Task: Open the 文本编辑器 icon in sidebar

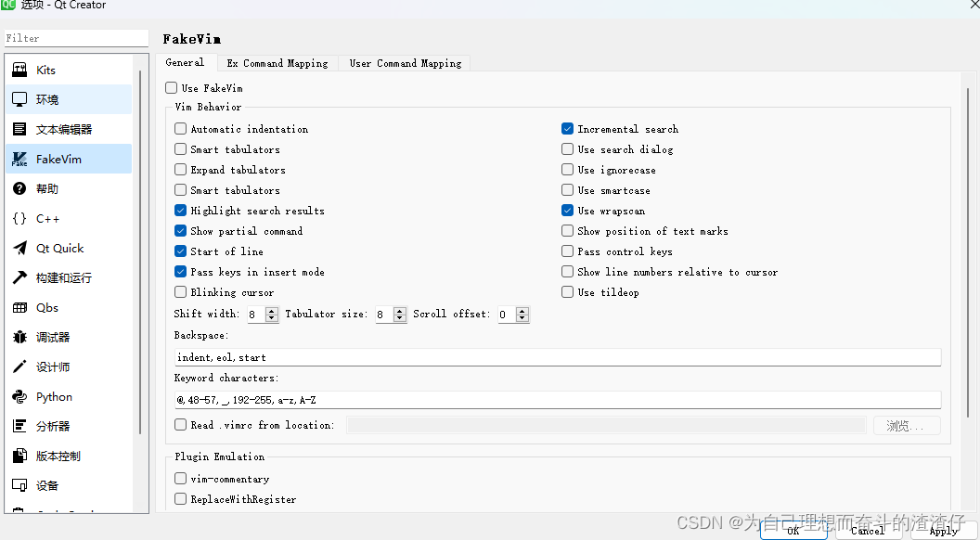Action: tap(20, 129)
